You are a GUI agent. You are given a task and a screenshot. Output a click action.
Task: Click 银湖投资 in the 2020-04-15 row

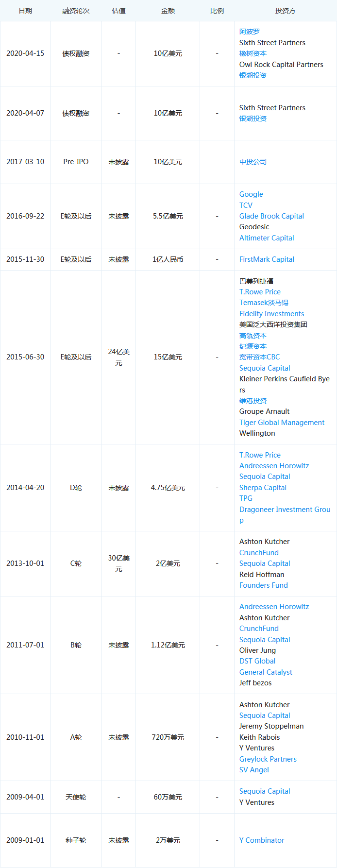253,75
